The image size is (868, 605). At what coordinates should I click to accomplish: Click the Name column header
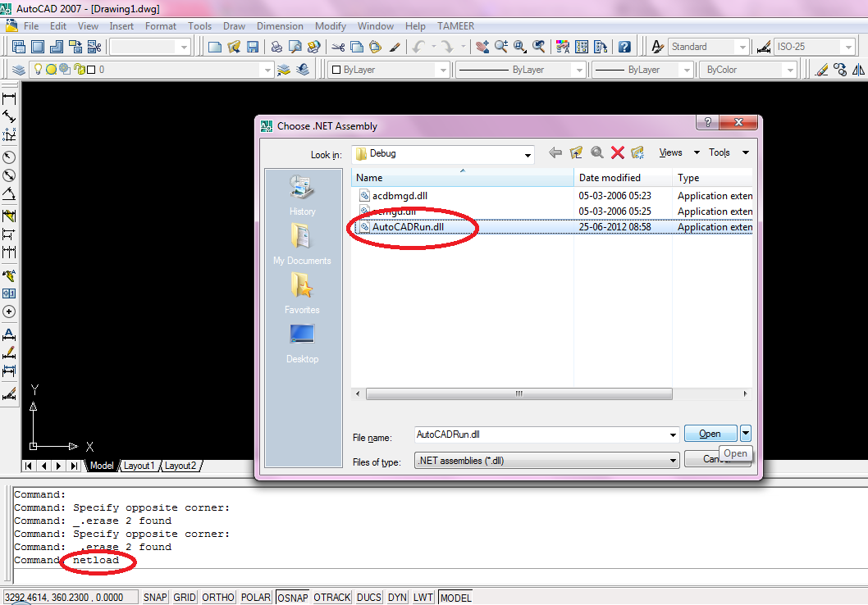[462, 178]
